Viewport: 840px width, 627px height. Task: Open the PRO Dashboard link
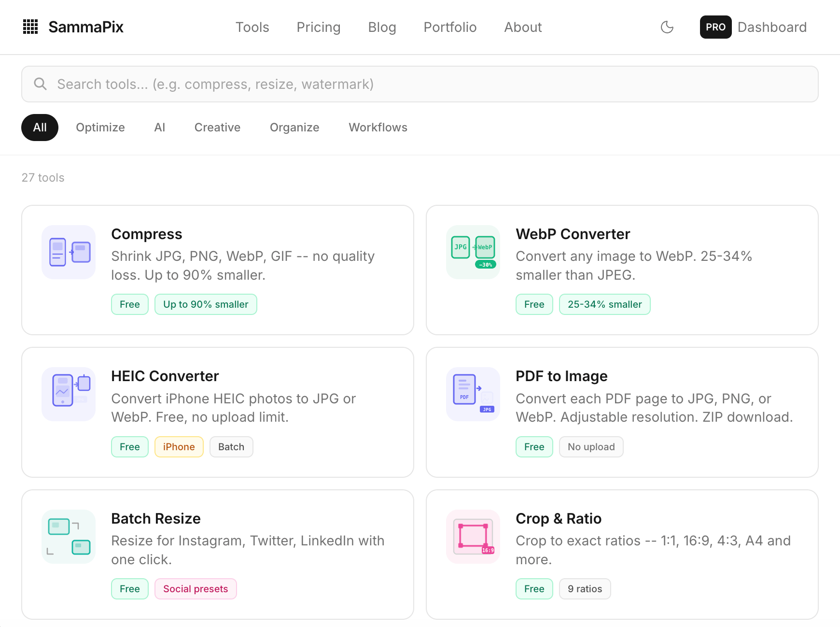[x=753, y=27]
